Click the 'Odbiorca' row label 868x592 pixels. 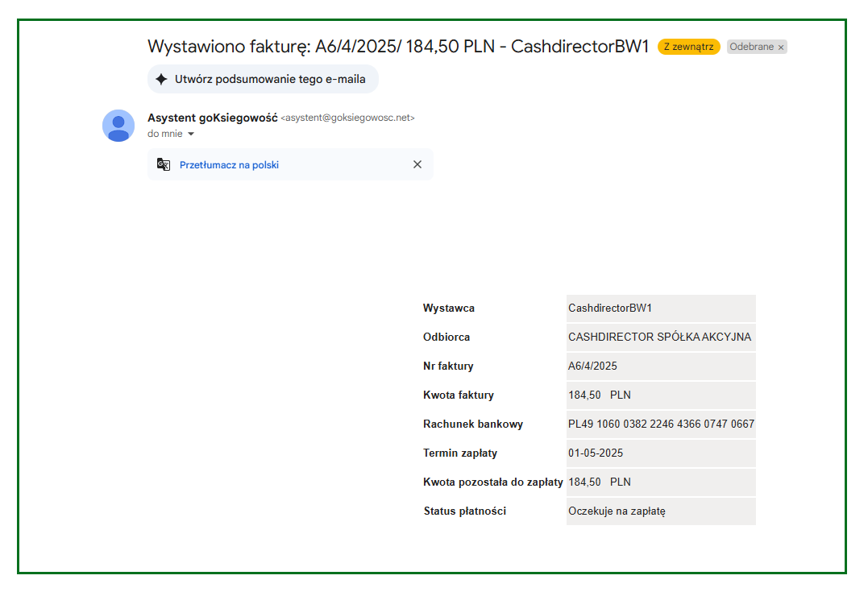click(x=446, y=337)
